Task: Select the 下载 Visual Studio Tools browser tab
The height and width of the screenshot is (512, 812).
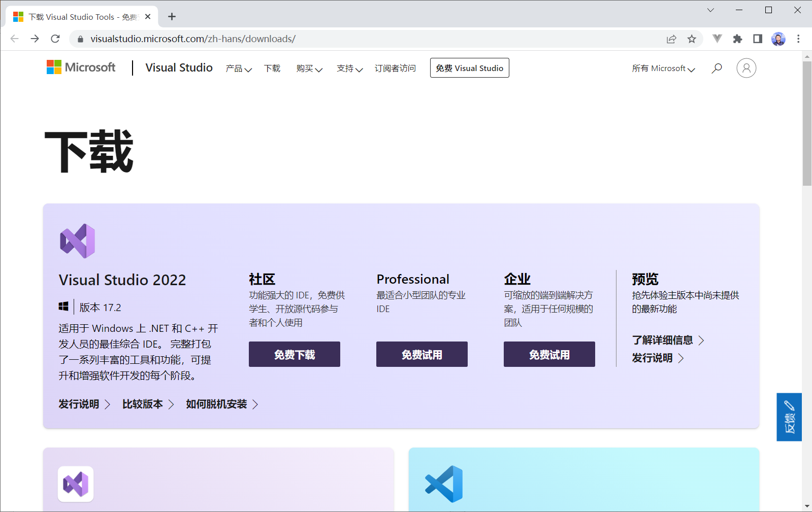Action: [82, 17]
